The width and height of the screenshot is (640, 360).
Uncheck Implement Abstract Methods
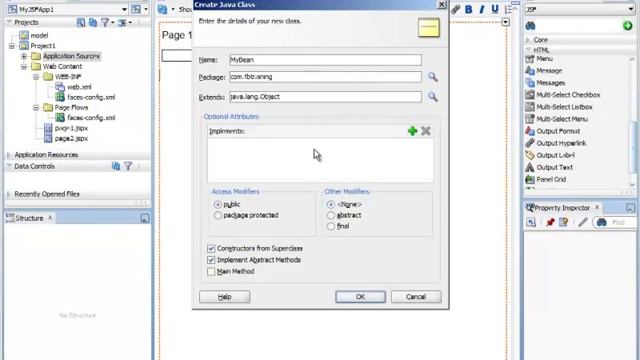211,260
